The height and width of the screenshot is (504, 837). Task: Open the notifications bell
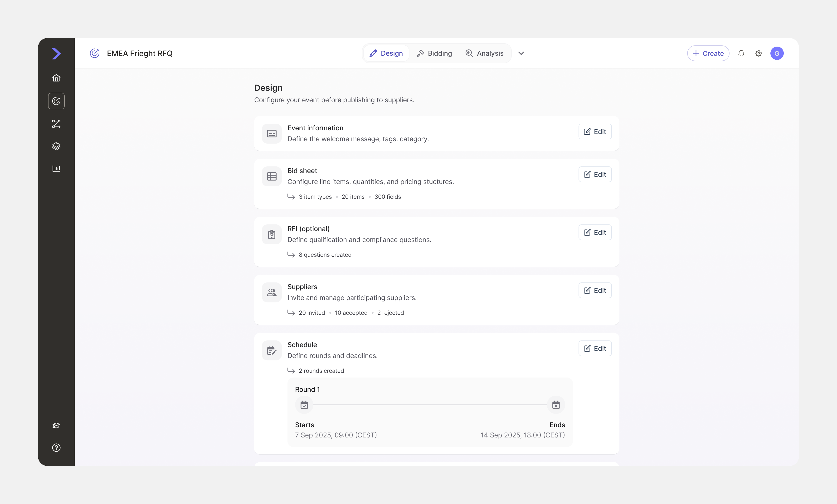741,53
